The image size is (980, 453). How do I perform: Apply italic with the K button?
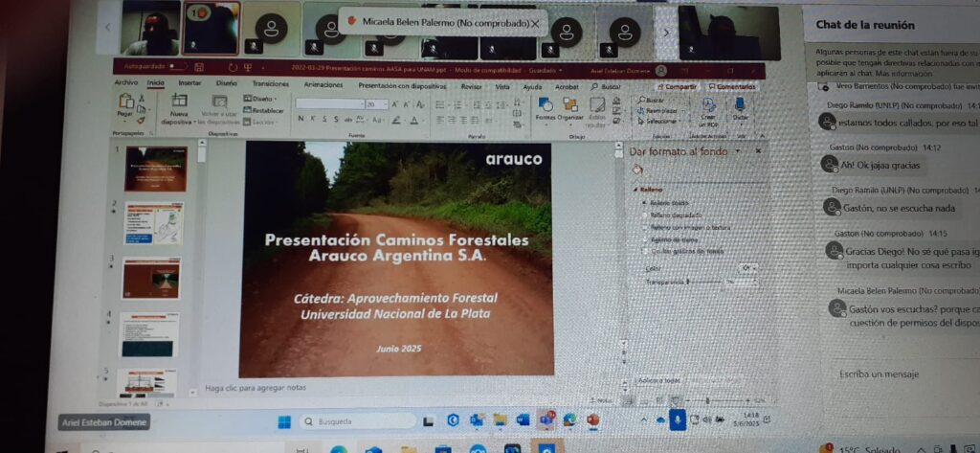coord(313,119)
